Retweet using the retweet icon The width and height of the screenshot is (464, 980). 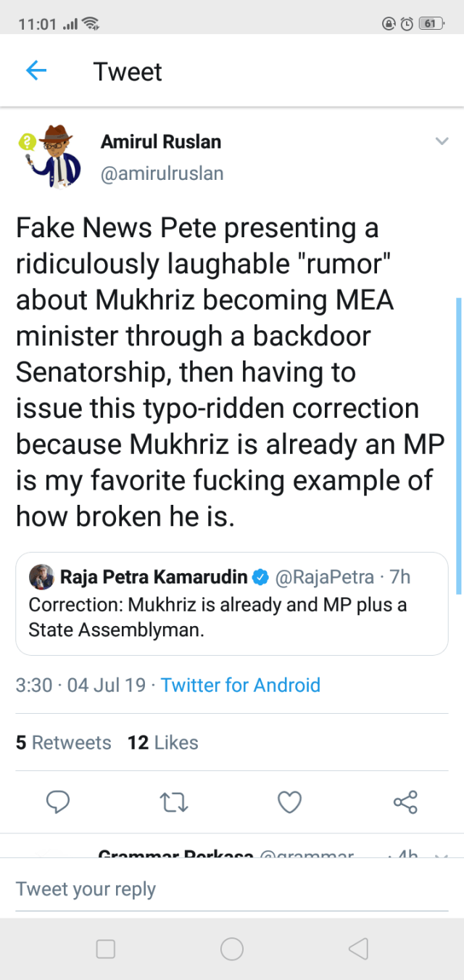(x=173, y=802)
